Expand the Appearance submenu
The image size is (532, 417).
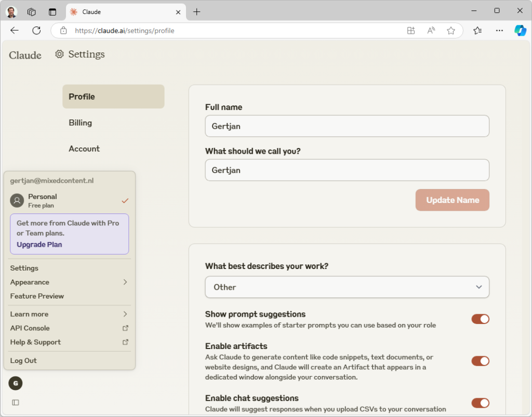click(x=69, y=282)
